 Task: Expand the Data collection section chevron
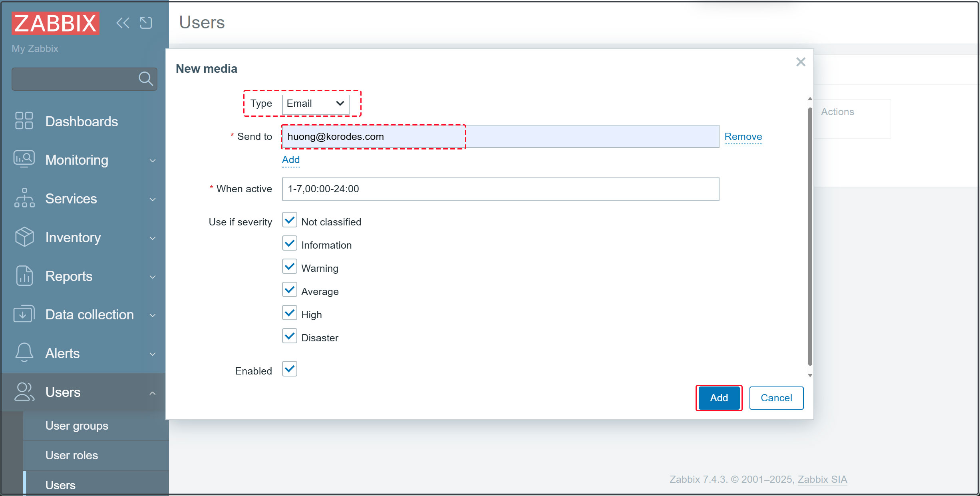click(x=152, y=315)
